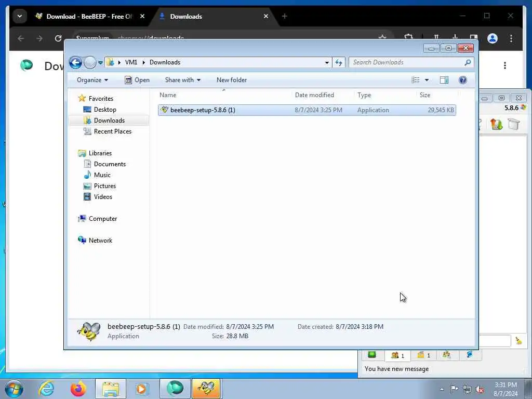Open address bar previous locations dropdown
This screenshot has height=399, width=532.
coord(327,62)
